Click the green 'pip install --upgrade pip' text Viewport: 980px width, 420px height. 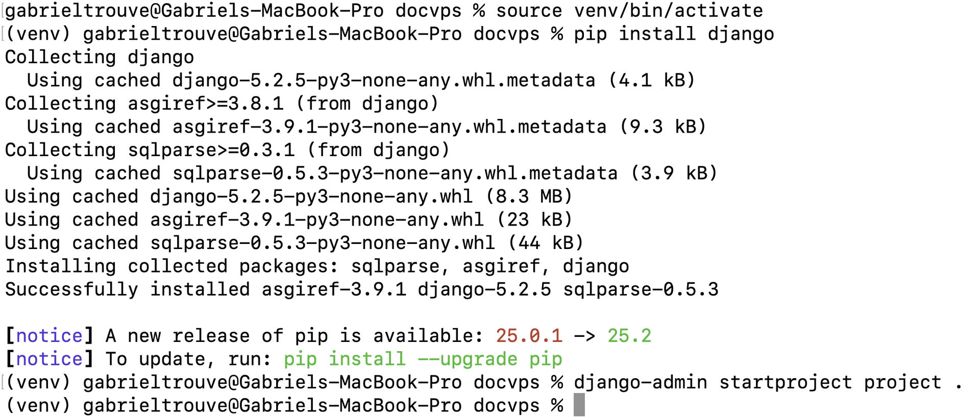tap(423, 359)
